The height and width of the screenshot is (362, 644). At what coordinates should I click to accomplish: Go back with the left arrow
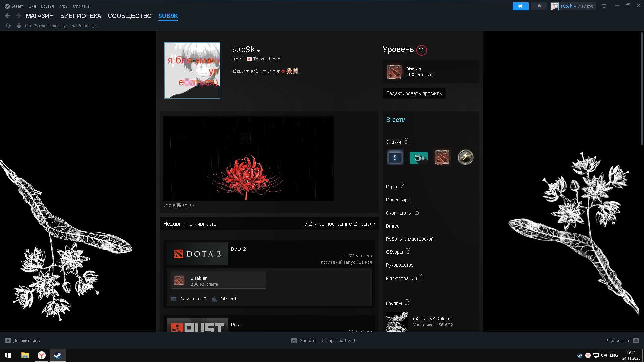[x=8, y=16]
